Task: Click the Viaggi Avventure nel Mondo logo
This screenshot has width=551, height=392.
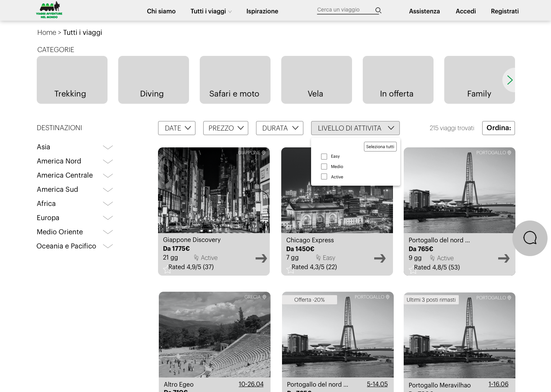Action: pyautogui.click(x=49, y=10)
